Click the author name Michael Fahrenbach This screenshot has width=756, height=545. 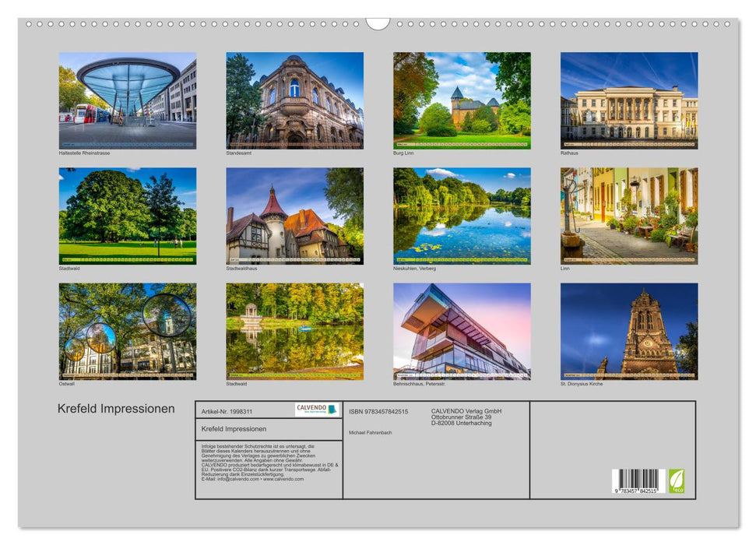coord(370,433)
